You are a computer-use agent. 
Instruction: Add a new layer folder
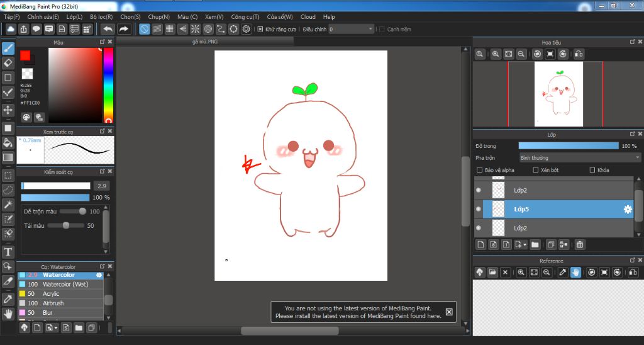click(535, 245)
